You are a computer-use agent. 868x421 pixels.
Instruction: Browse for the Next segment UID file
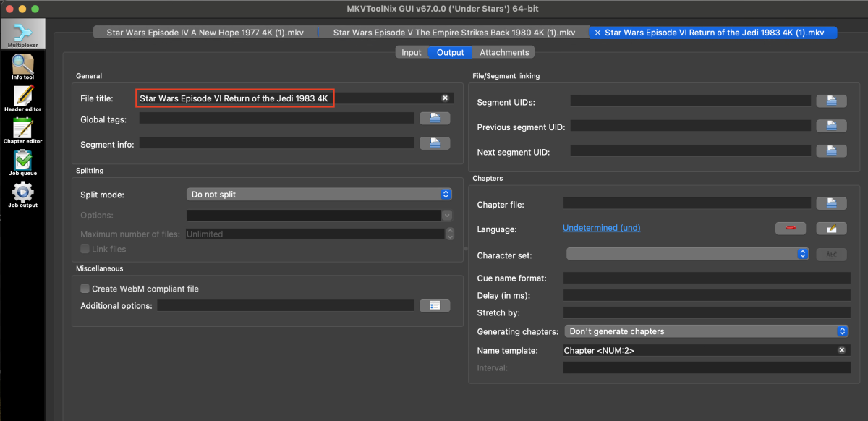pos(831,151)
